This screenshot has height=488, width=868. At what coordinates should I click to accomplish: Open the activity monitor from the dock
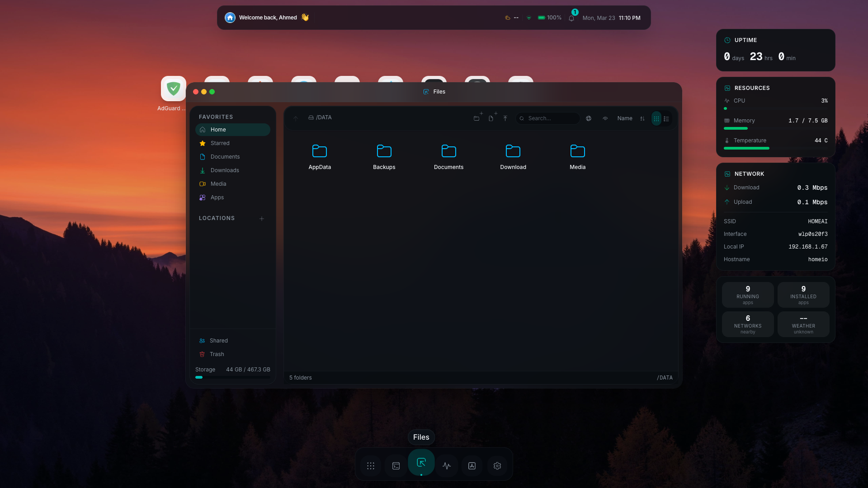(x=447, y=465)
